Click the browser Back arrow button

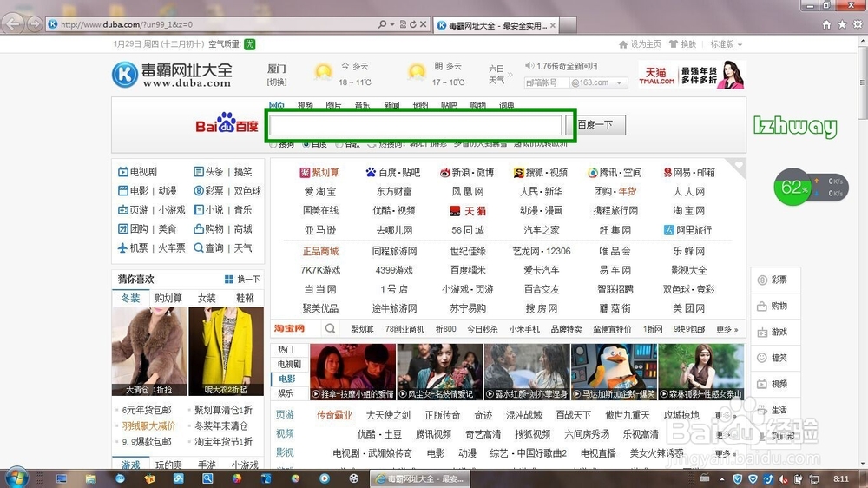(x=13, y=23)
